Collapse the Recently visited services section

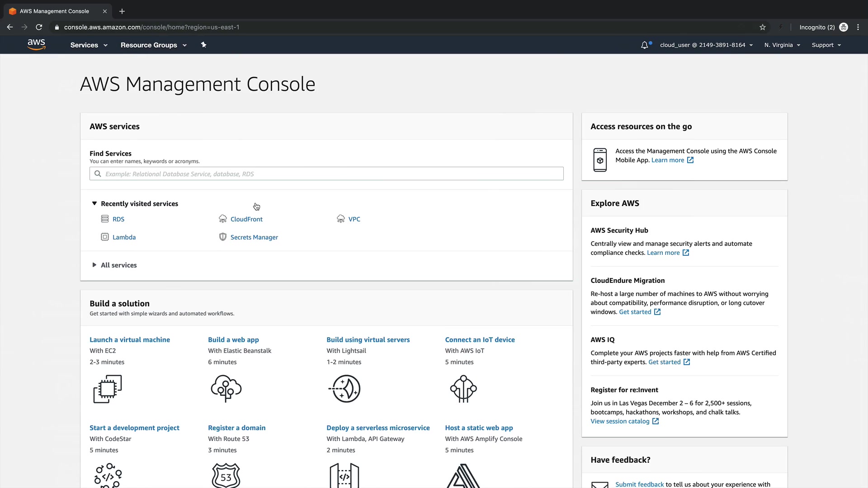pos(94,204)
